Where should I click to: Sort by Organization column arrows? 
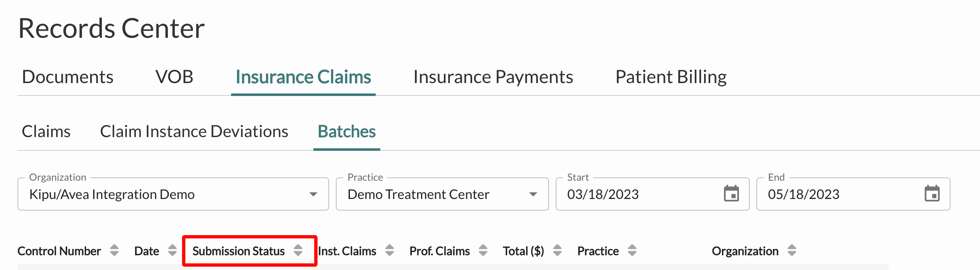[x=792, y=250]
